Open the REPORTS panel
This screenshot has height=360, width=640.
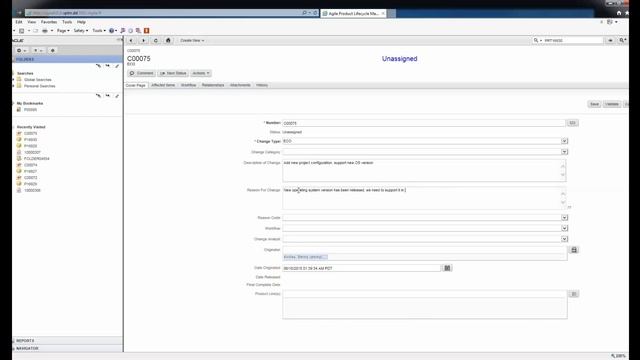pyautogui.click(x=67, y=340)
